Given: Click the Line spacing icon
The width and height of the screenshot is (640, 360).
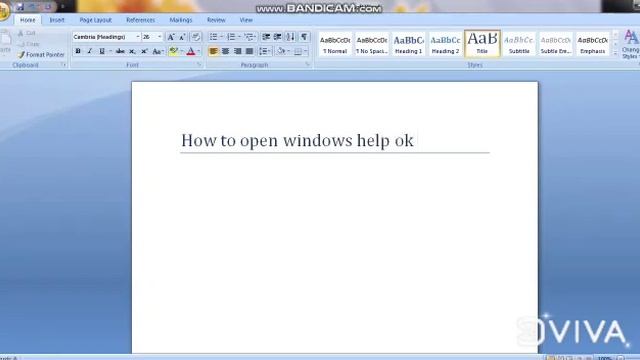Looking at the screenshot, I should point(264,51).
